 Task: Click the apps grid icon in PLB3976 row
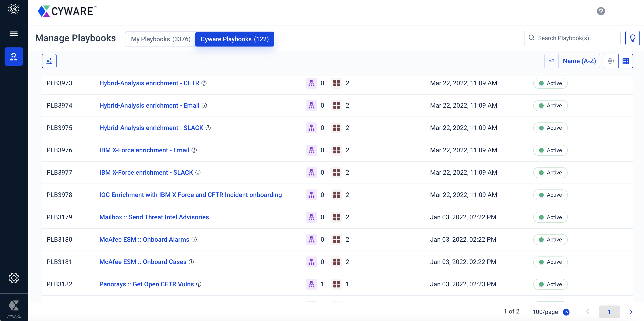click(x=336, y=150)
